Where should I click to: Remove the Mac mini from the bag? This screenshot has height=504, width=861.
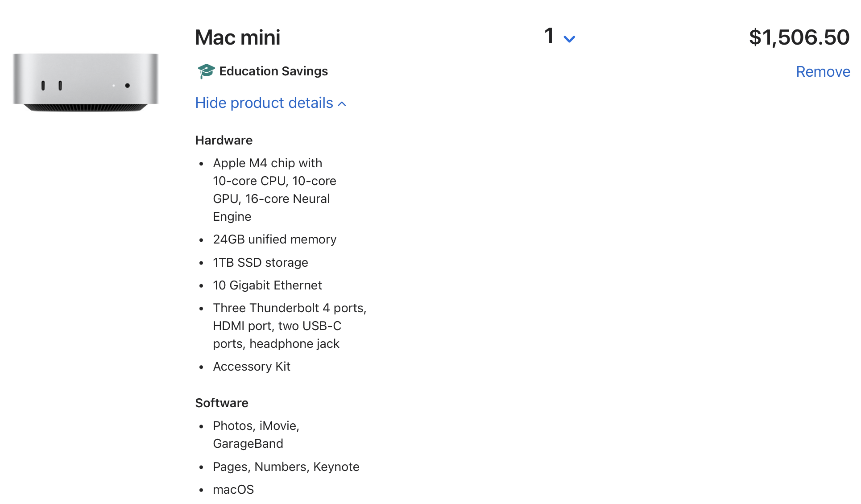pos(823,72)
